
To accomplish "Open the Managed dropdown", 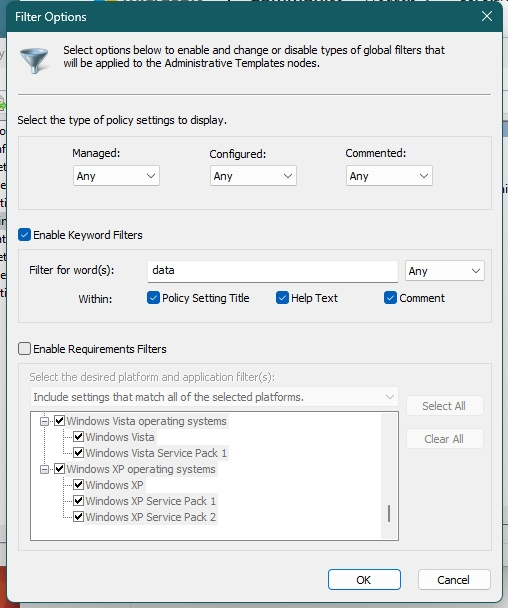I will (x=116, y=176).
